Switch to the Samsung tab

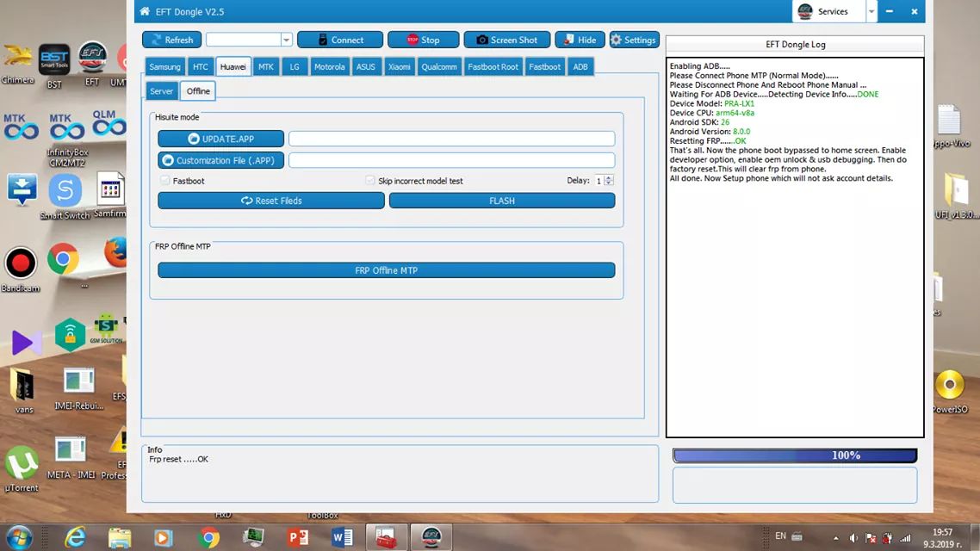[x=165, y=67]
